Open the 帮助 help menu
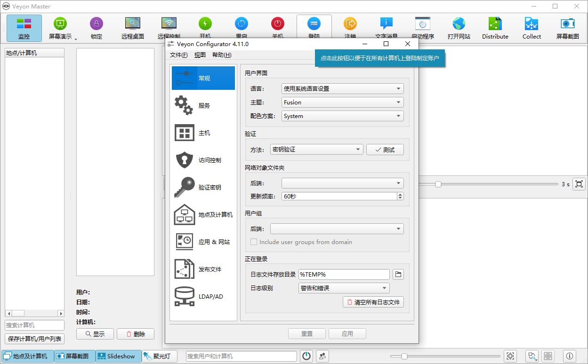Viewport: 588px width, 364px height. [221, 55]
